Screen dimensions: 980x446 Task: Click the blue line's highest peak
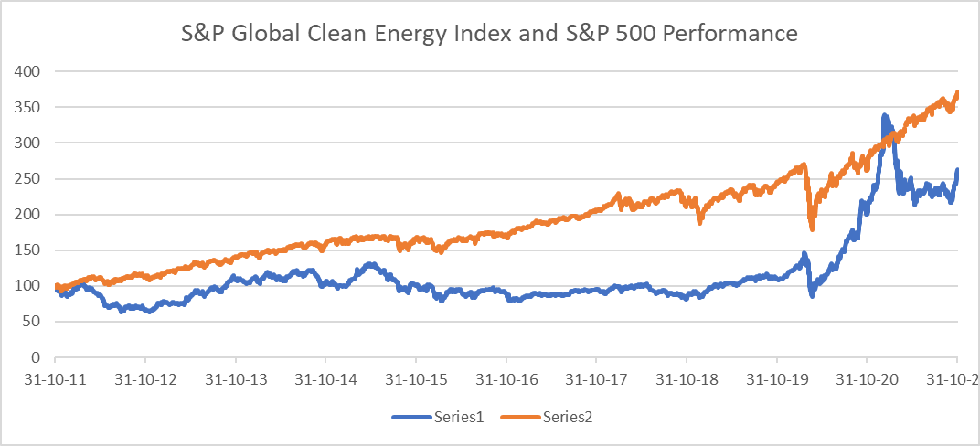click(x=884, y=117)
